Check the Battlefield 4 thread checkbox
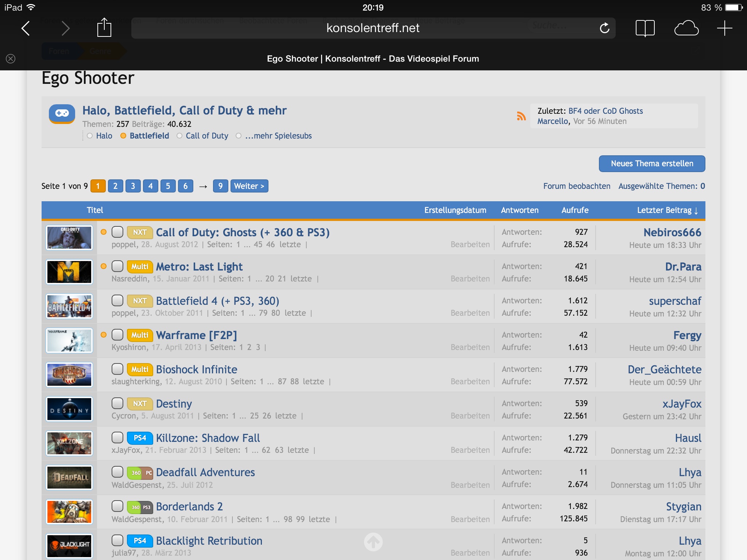This screenshot has height=560, width=747. click(117, 300)
